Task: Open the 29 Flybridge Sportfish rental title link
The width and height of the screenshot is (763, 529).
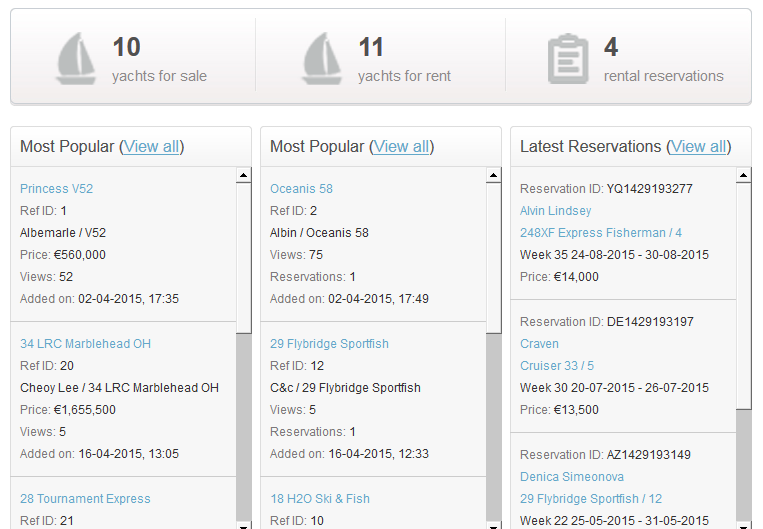Action: [329, 344]
